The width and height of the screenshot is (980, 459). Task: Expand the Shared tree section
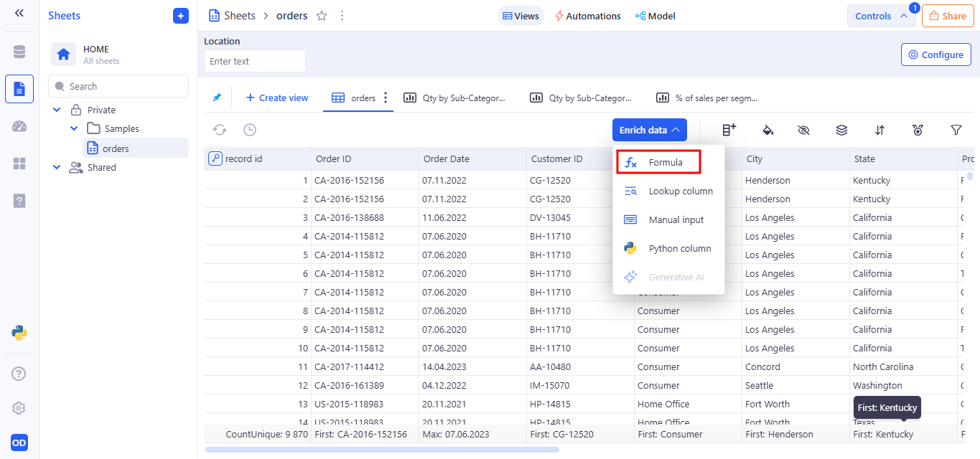57,167
